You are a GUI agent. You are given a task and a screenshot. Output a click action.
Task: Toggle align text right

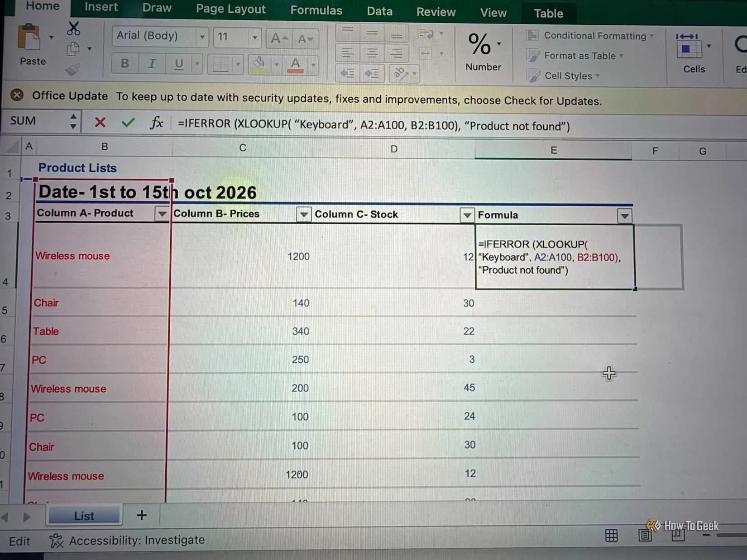point(397,54)
